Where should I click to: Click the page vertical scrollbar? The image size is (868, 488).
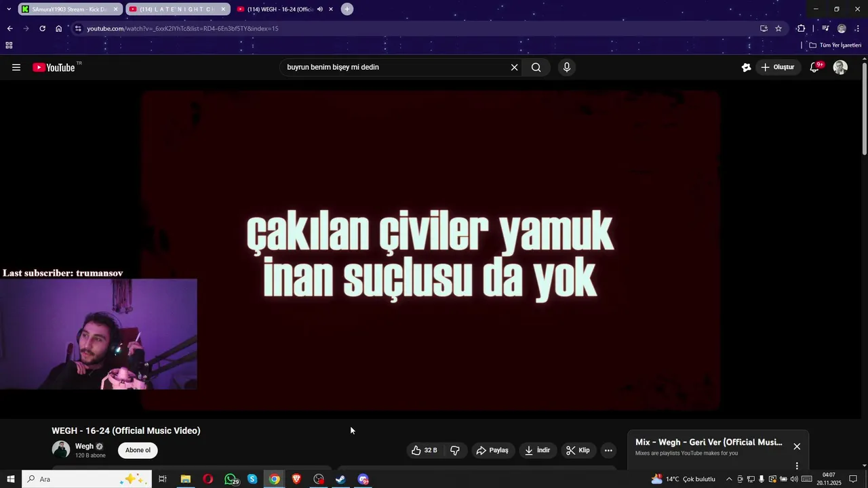tap(864, 109)
